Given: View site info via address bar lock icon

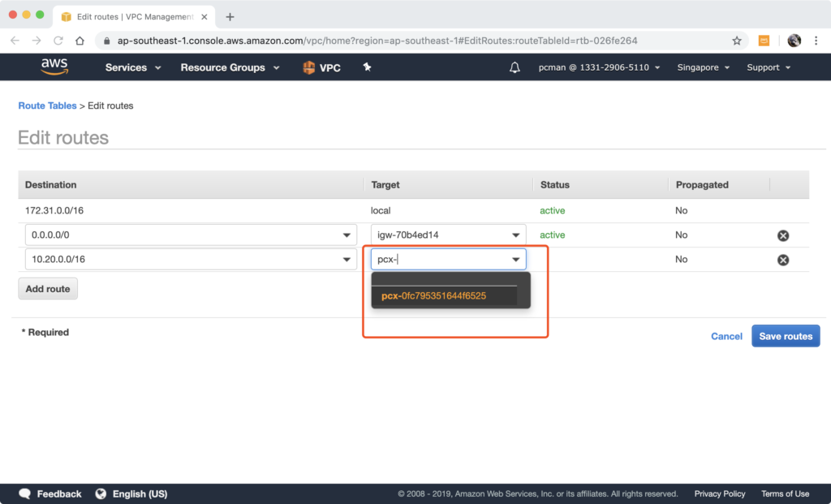Looking at the screenshot, I should 106,41.
